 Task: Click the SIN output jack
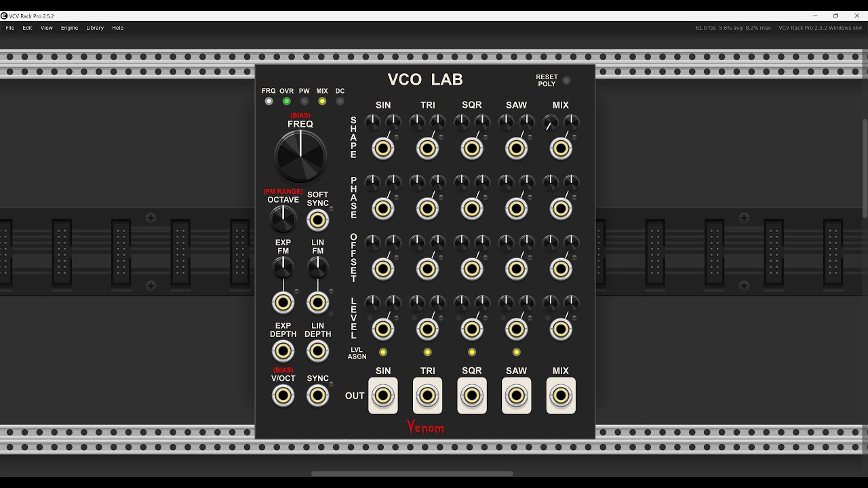click(383, 396)
